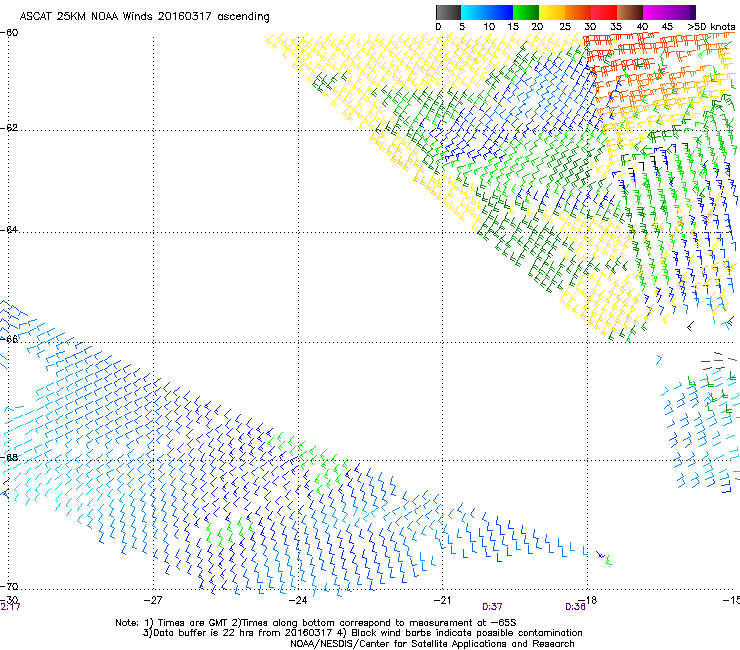Click the longitude label '-21'
This screenshot has height=650, width=740.
tap(442, 600)
